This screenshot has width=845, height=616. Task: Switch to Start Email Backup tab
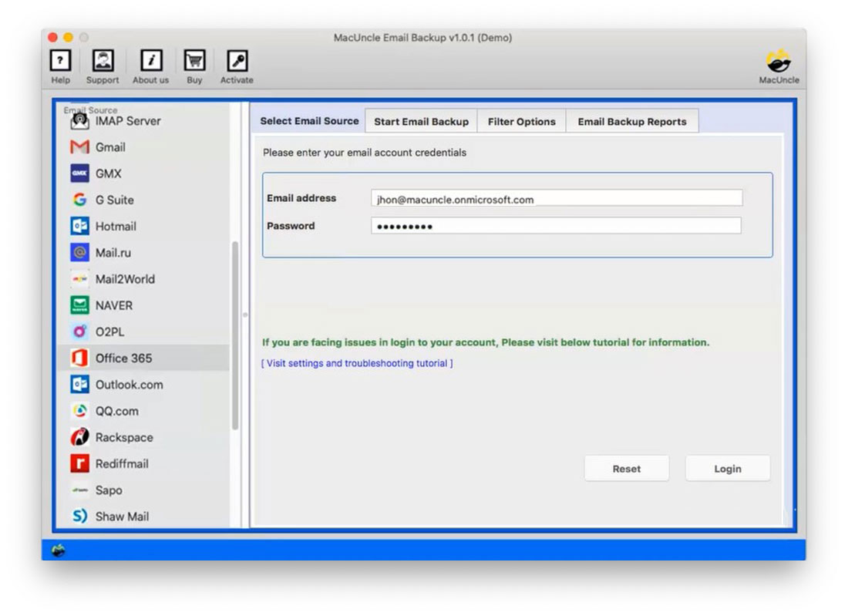(x=421, y=122)
